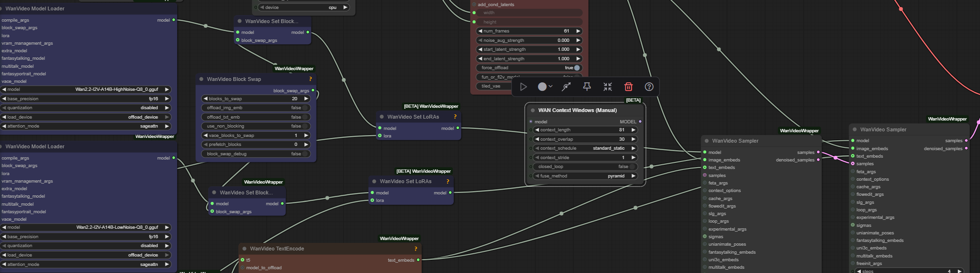The width and height of the screenshot is (980, 273).
Task: Collapse the WanVideo TextEncode node dot
Action: 245,249
